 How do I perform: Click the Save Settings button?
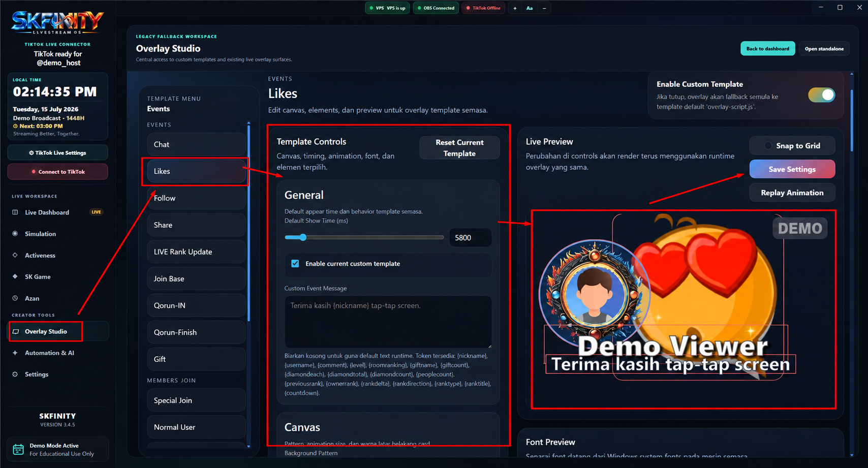click(x=792, y=169)
